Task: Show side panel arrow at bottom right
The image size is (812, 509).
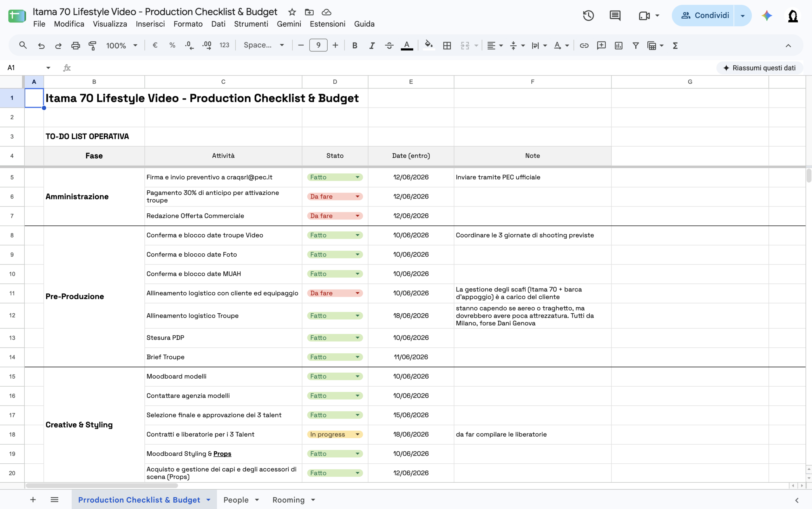Action: coord(796,500)
